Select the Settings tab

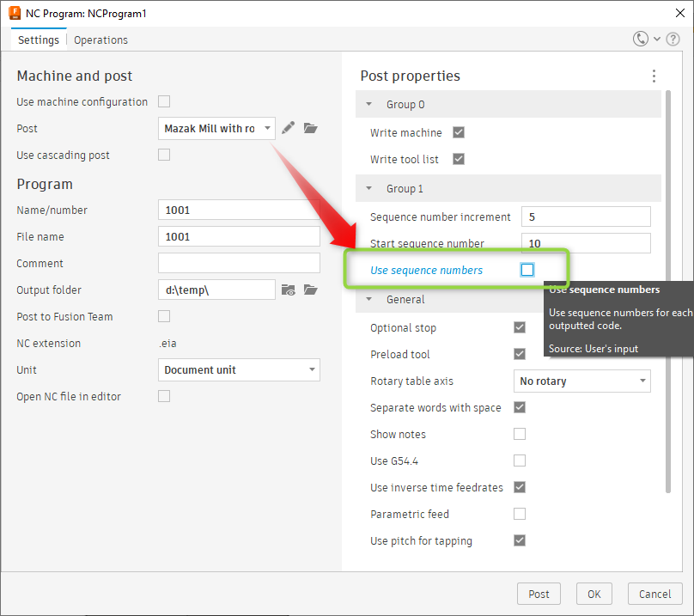(36, 40)
